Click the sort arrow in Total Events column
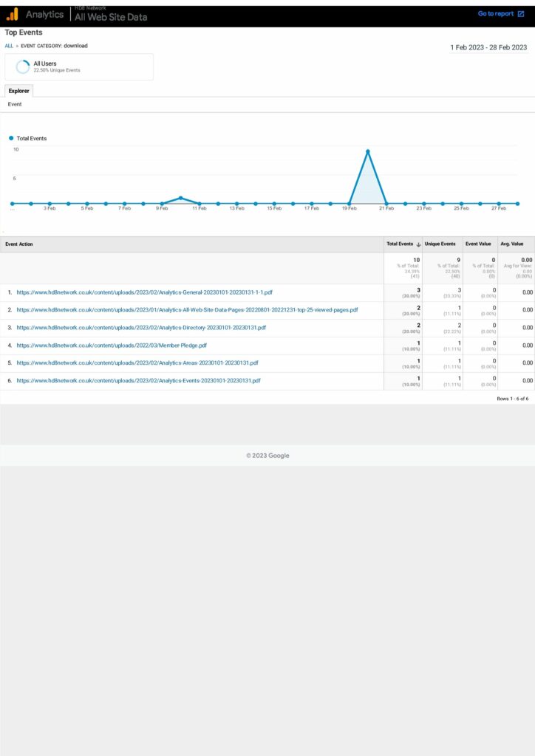 418,244
